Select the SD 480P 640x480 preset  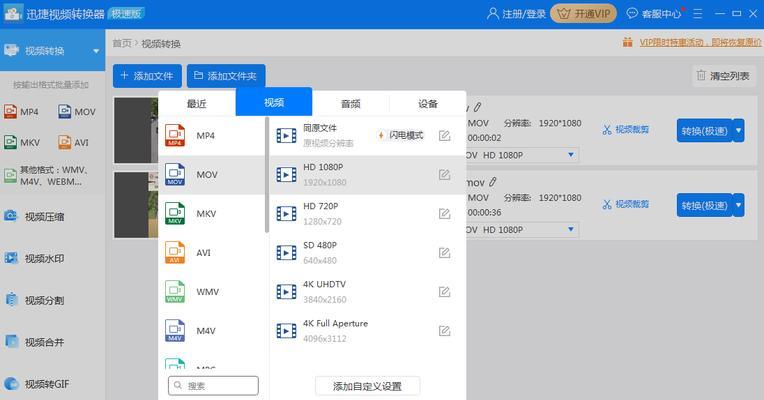(368, 252)
